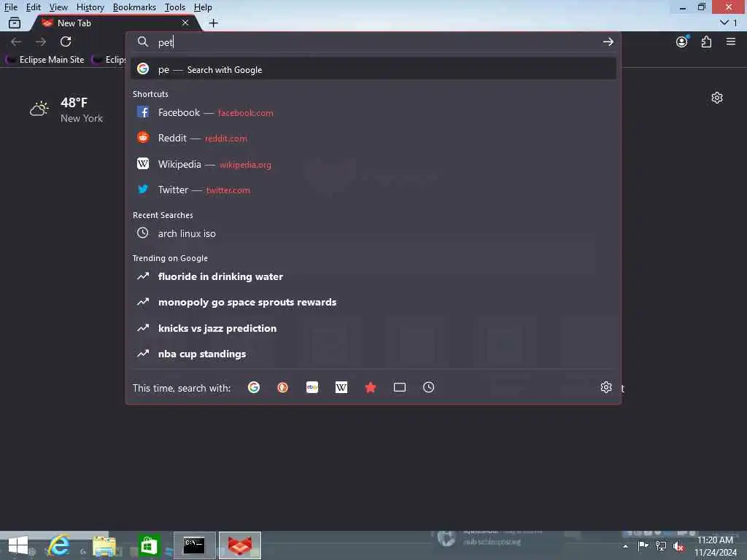The height and width of the screenshot is (560, 747).
Task: Search this time with eBay icon
Action: coord(312,388)
